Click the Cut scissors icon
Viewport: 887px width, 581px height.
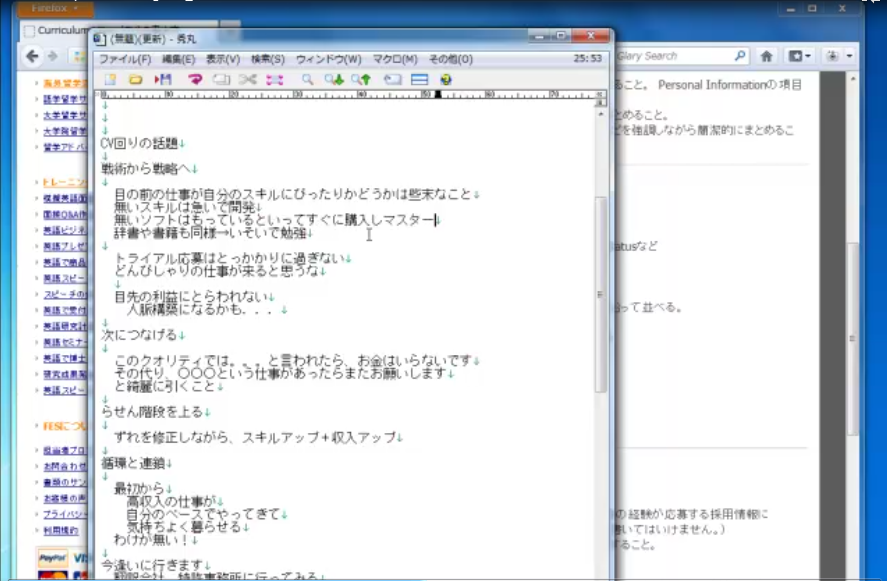tap(247, 80)
